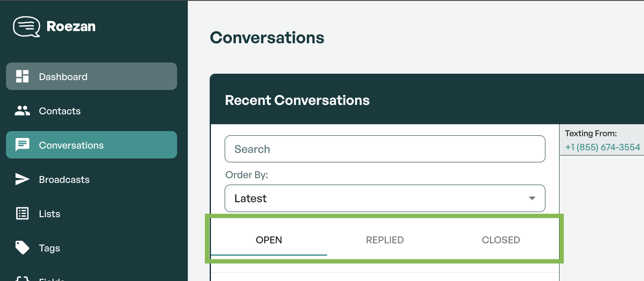Click the Broadcasts paper plane icon
Viewport: 644px width, 281px height.
click(22, 179)
